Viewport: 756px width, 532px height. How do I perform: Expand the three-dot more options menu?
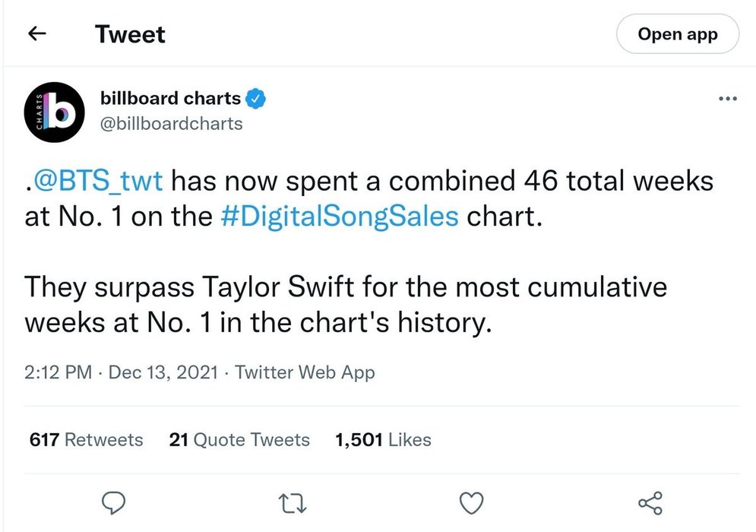727,99
